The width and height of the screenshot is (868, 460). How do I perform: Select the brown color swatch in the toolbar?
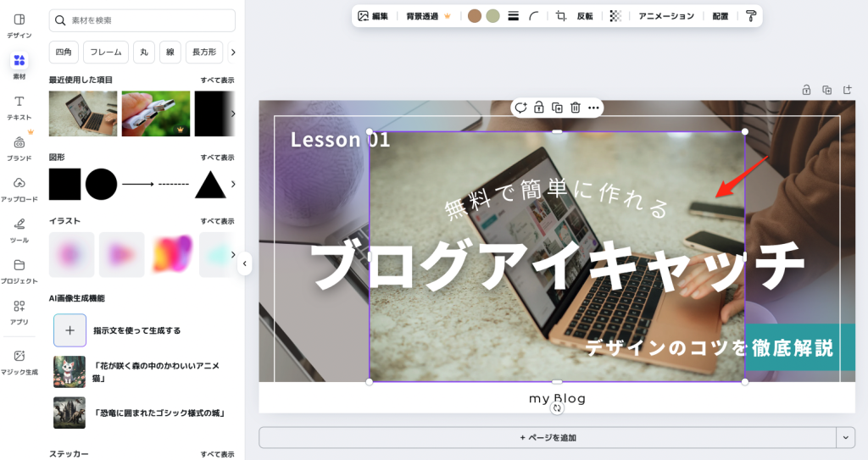[475, 16]
